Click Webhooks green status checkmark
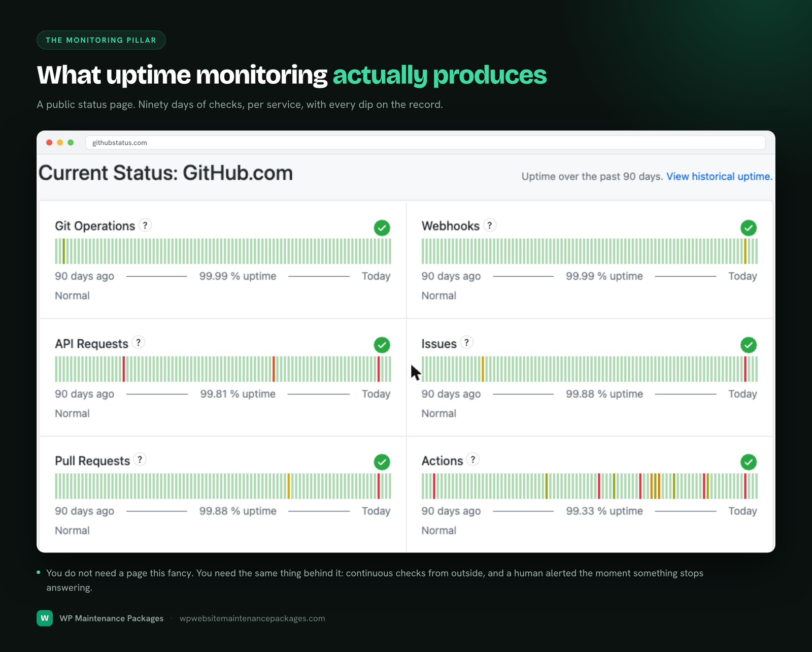This screenshot has width=812, height=652. (x=749, y=228)
